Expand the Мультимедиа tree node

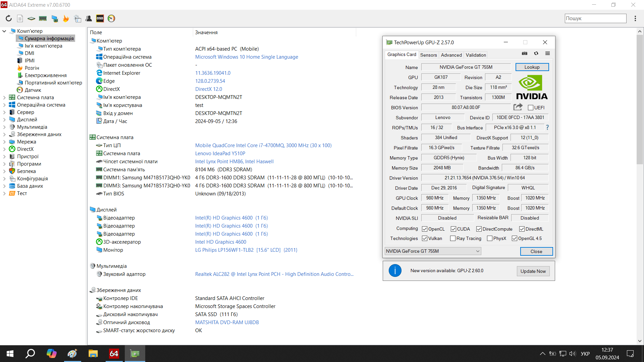[x=4, y=127]
